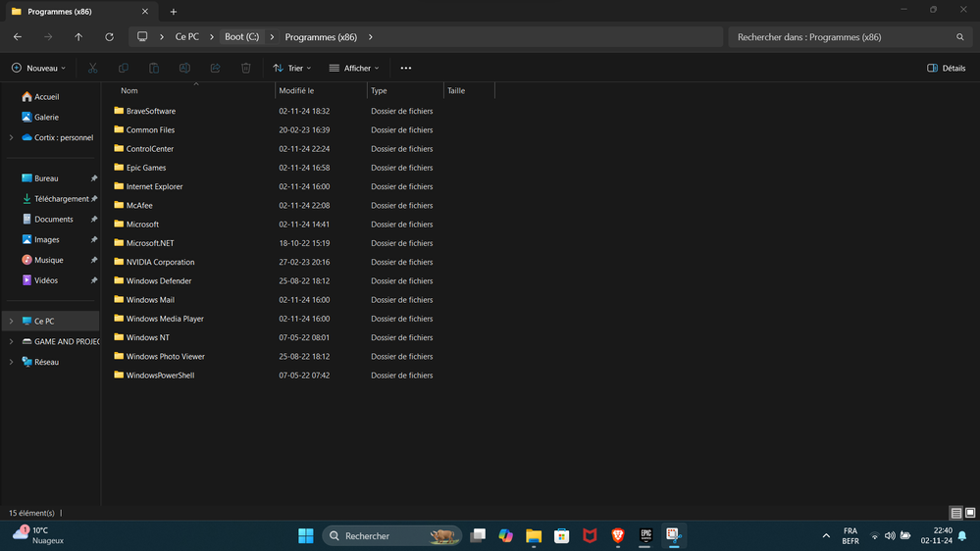Open the Afficher view dropdown
The image size is (980, 551).
click(x=354, y=69)
